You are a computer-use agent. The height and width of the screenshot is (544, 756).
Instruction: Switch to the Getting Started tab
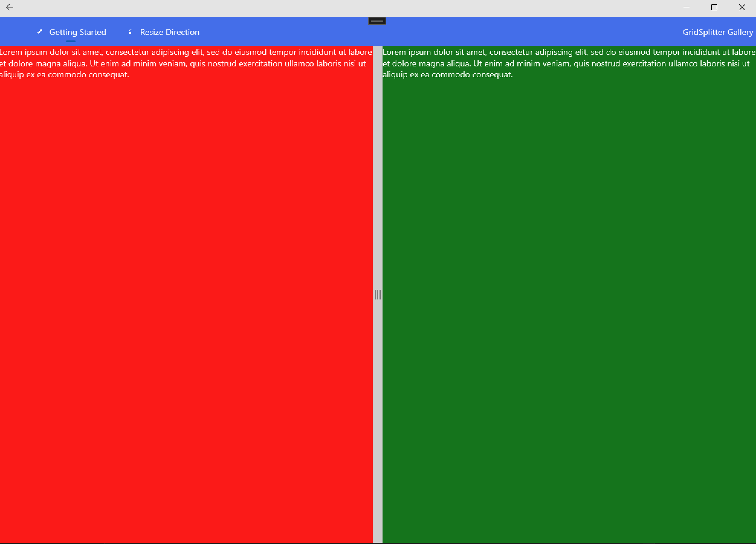coord(77,32)
